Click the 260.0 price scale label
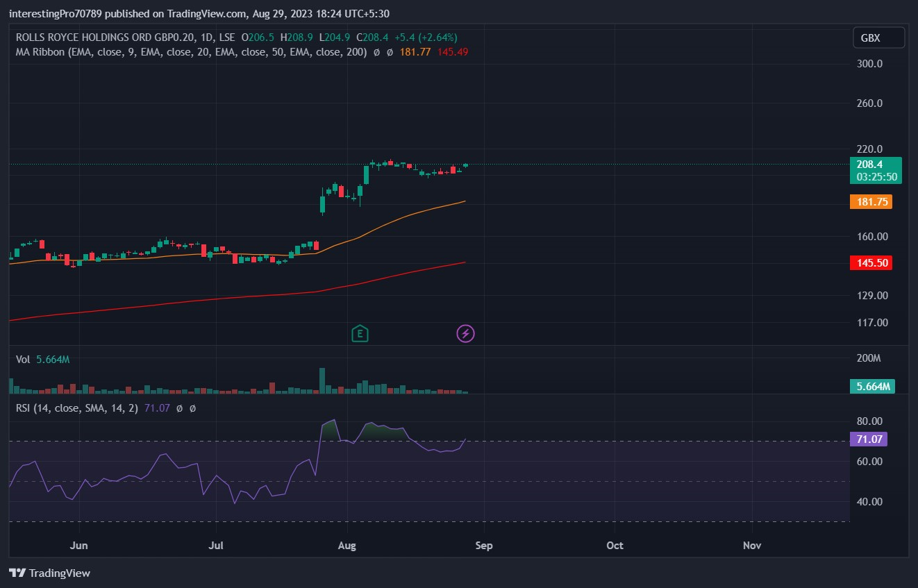918x588 pixels. tap(871, 103)
